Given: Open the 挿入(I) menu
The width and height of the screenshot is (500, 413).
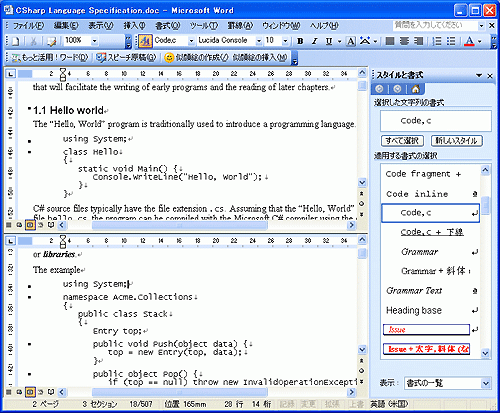Looking at the screenshot, I should click(x=134, y=26).
